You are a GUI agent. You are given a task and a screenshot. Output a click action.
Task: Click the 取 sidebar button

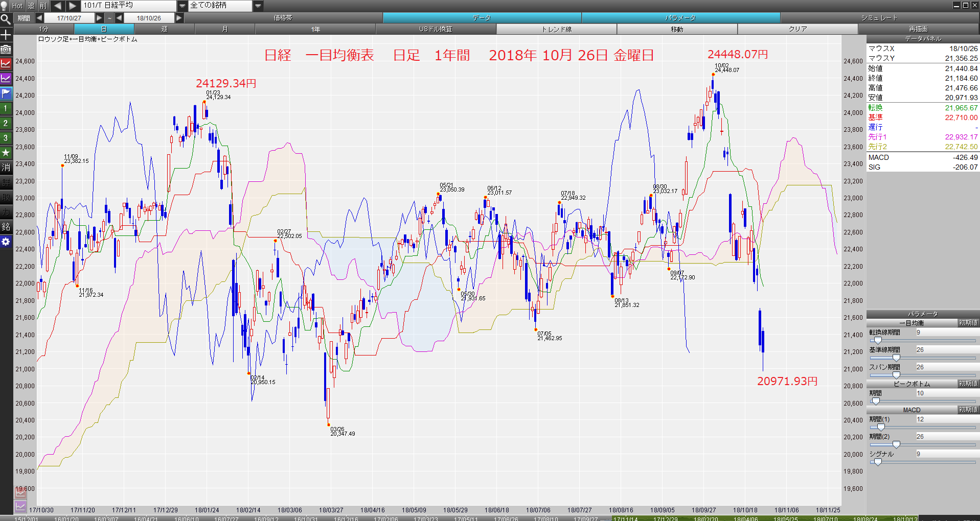tap(6, 197)
